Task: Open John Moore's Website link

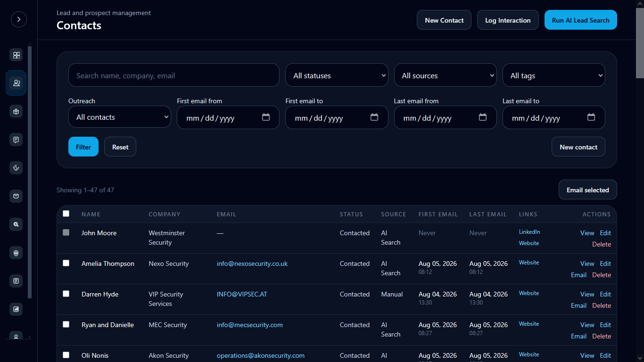Action: (x=529, y=243)
